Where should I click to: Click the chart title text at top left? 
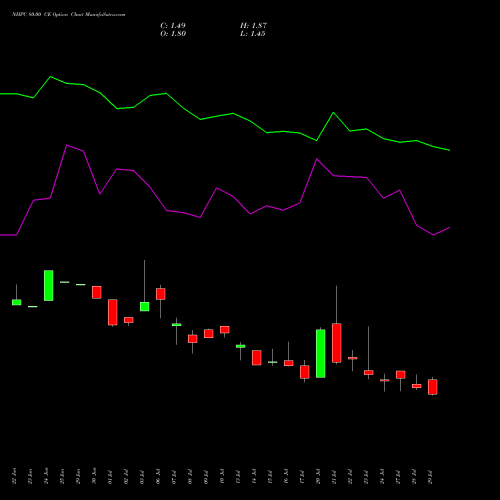click(69, 15)
